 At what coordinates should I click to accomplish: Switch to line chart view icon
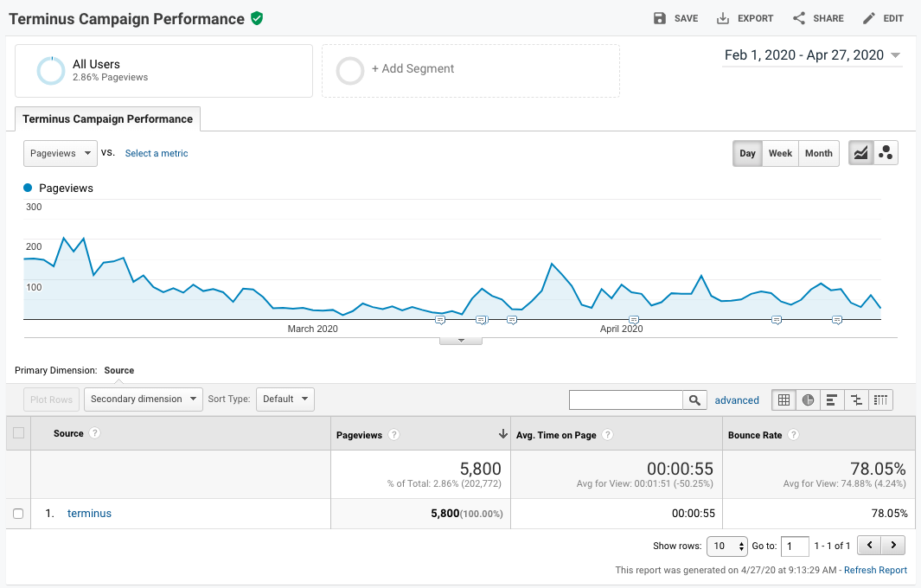point(861,153)
